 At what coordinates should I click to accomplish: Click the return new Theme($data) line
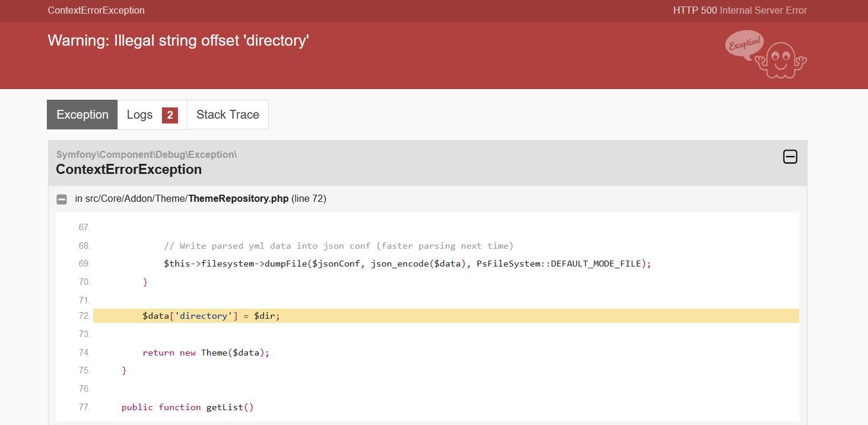coord(206,353)
